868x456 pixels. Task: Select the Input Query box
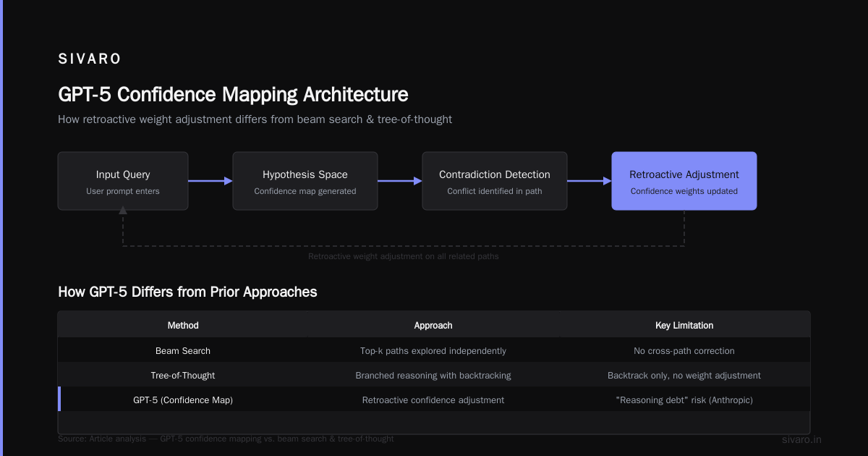coord(123,181)
